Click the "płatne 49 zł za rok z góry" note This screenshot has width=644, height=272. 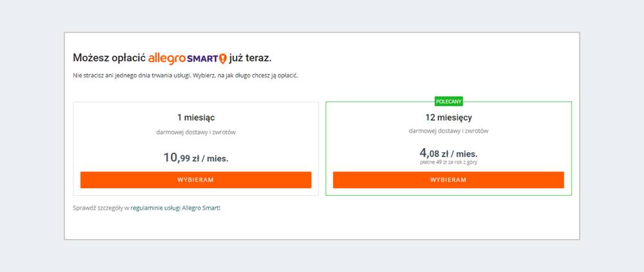click(448, 162)
